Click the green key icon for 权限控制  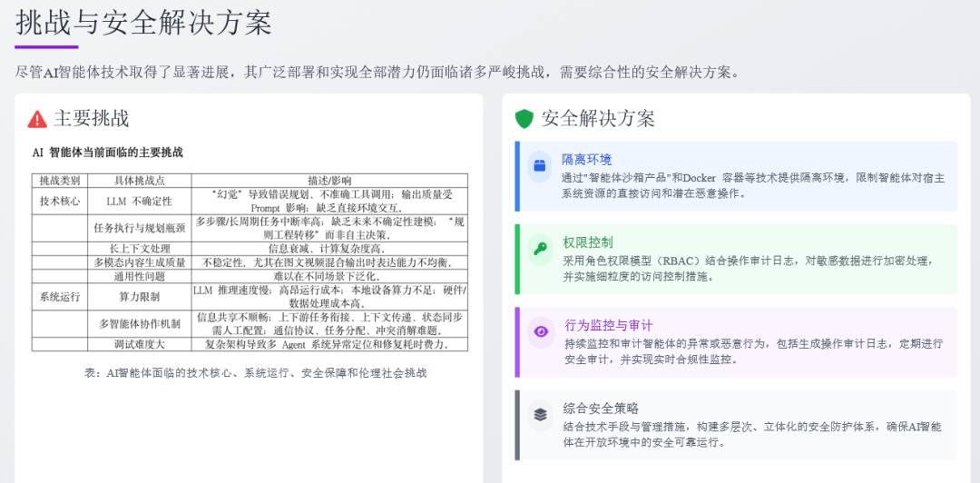pyautogui.click(x=539, y=250)
